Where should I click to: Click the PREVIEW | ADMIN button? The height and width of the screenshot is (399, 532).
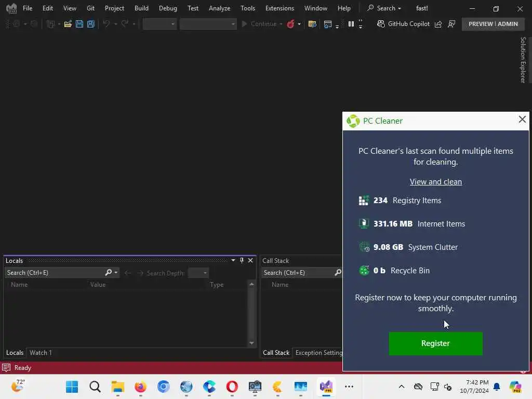(493, 24)
